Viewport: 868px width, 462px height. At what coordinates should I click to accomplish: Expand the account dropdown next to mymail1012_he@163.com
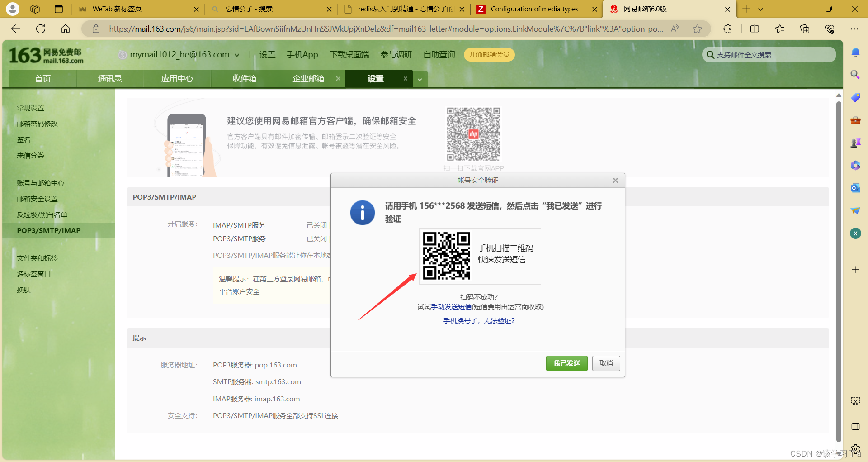pyautogui.click(x=237, y=55)
